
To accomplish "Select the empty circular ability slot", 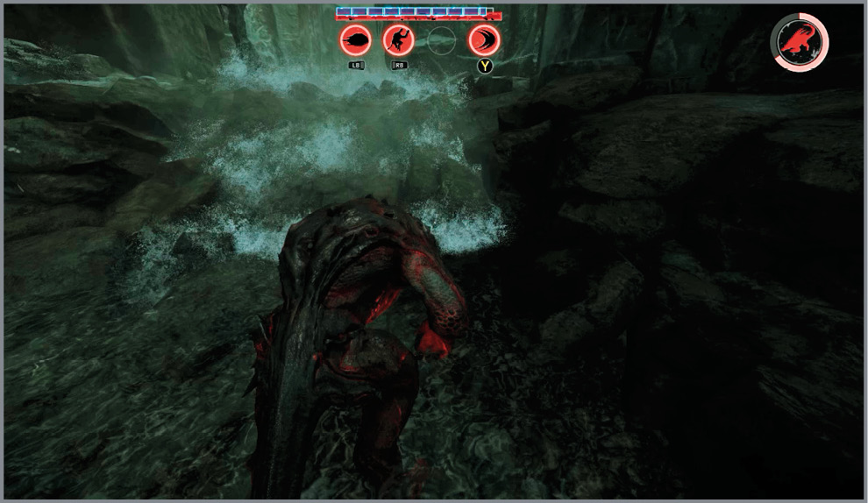I will click(442, 40).
